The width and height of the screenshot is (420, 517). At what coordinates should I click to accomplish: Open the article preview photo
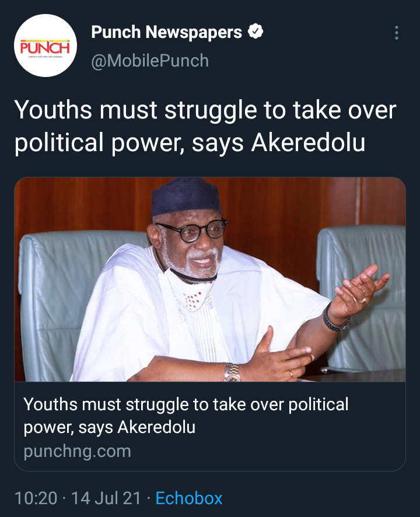tap(210, 280)
